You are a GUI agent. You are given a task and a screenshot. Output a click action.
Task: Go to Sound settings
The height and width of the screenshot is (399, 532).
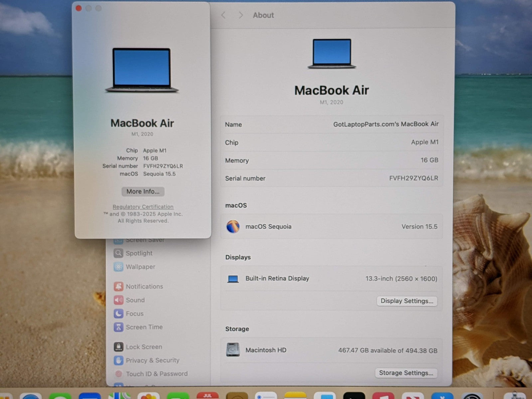[135, 300]
